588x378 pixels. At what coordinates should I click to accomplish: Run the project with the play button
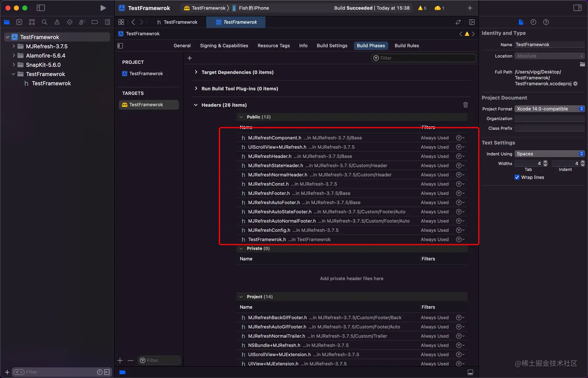pos(103,8)
